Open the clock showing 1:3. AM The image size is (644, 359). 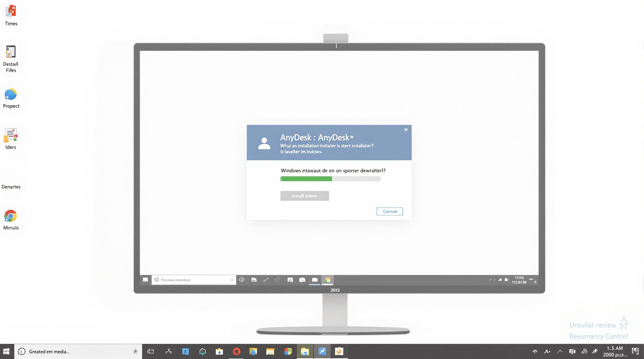click(x=615, y=352)
